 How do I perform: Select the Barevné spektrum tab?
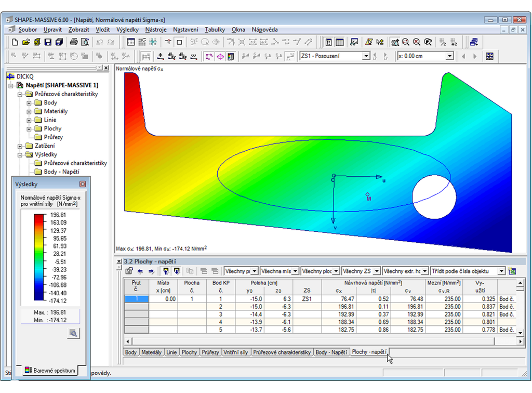coord(50,370)
